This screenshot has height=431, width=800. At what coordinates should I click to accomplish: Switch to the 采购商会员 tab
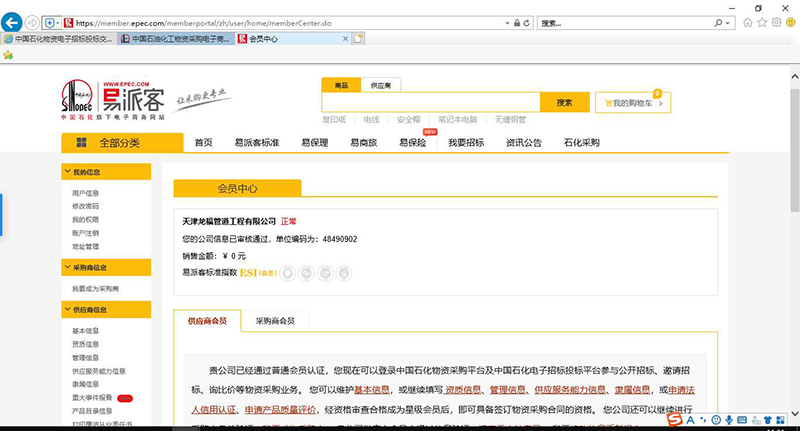tap(275, 321)
